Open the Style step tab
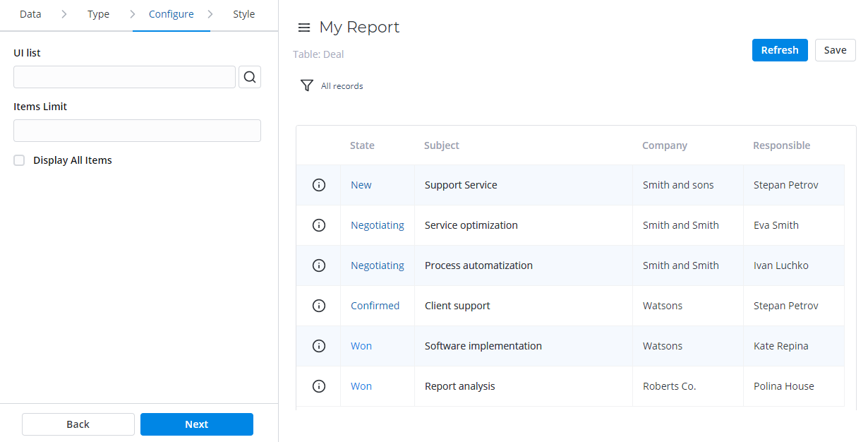This screenshot has height=442, width=868. point(243,14)
